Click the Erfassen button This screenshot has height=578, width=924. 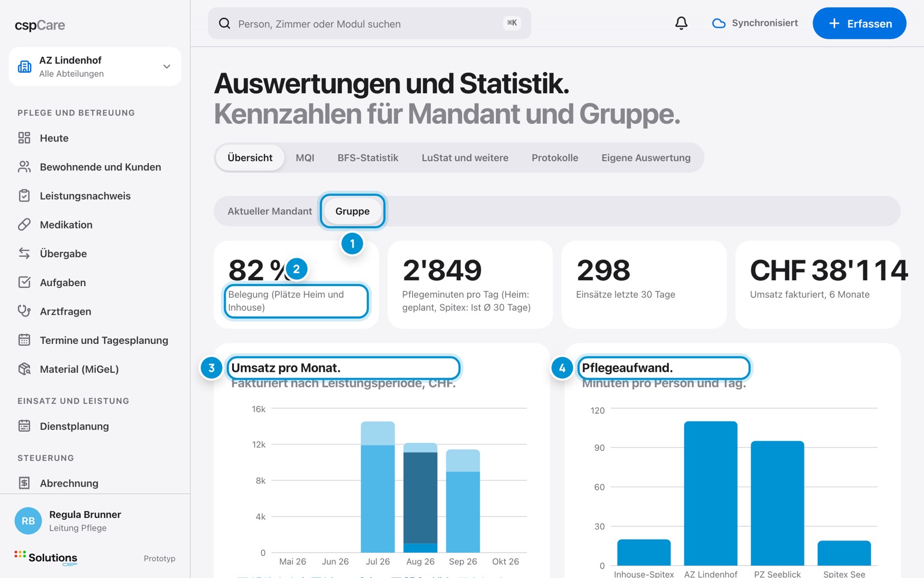click(x=859, y=23)
